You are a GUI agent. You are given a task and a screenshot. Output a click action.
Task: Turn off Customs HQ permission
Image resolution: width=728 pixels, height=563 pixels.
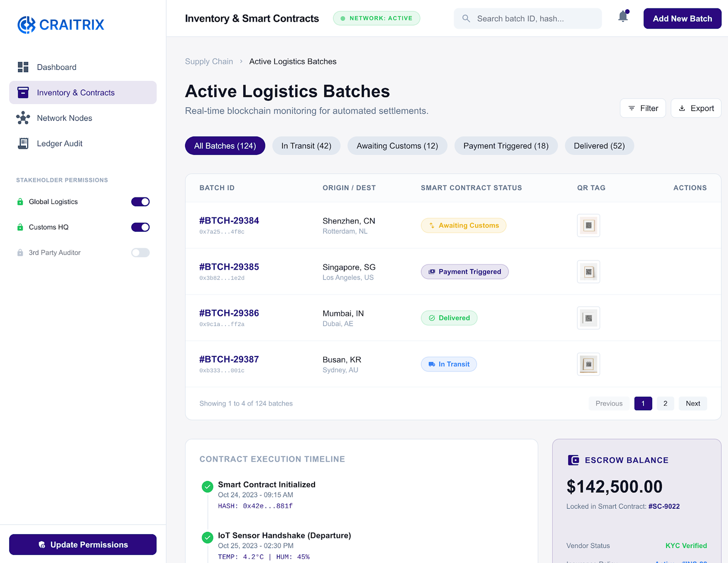pyautogui.click(x=140, y=227)
